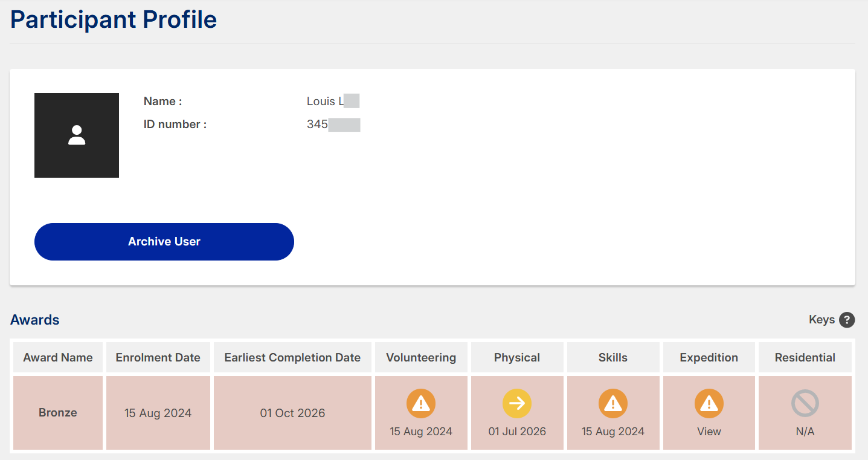Click the Awards section heading
Viewport: 868px width, 460px height.
click(35, 320)
